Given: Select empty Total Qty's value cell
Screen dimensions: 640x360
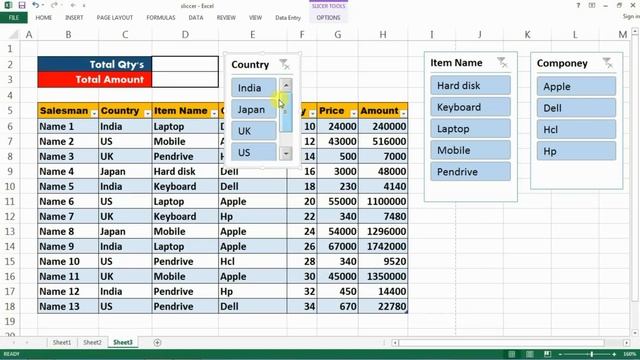Looking at the screenshot, I should point(185,64).
